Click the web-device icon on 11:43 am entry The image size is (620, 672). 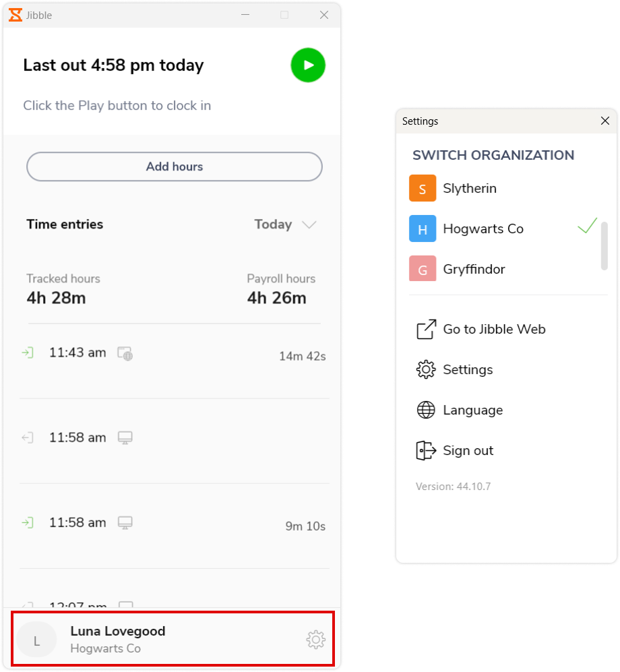(125, 354)
